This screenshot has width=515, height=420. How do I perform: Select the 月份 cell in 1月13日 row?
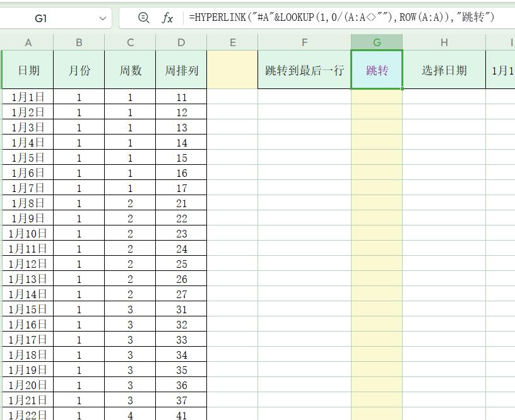[79, 279]
